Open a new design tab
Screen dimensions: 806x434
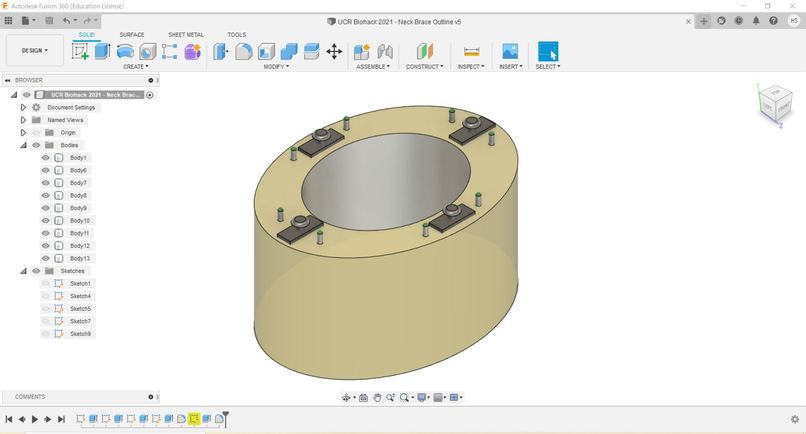point(704,21)
